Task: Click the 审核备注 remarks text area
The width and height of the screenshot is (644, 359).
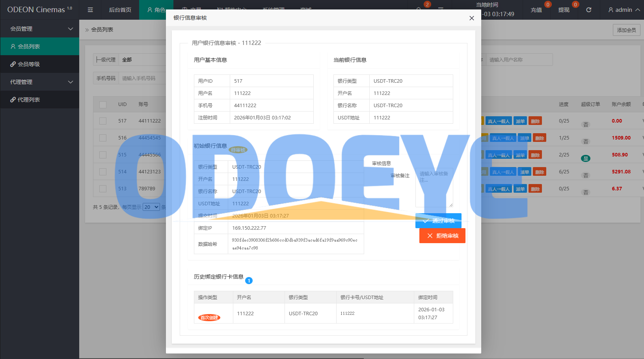Action: [434, 188]
